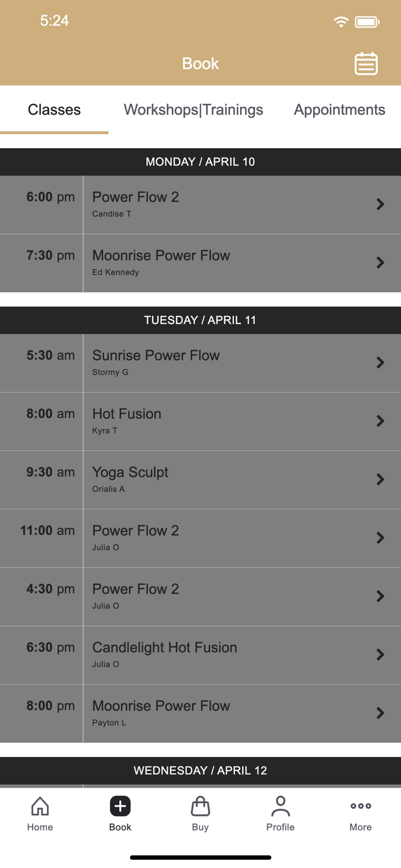Viewport: 401px width, 868px height.
Task: Open the Appointments tab
Action: point(339,110)
